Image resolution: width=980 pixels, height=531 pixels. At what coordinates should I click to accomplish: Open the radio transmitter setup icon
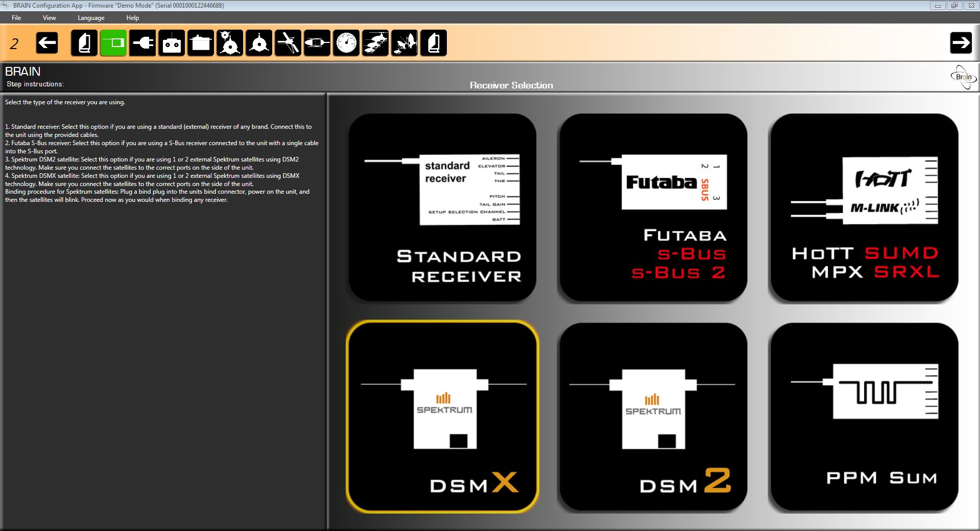[x=172, y=43]
